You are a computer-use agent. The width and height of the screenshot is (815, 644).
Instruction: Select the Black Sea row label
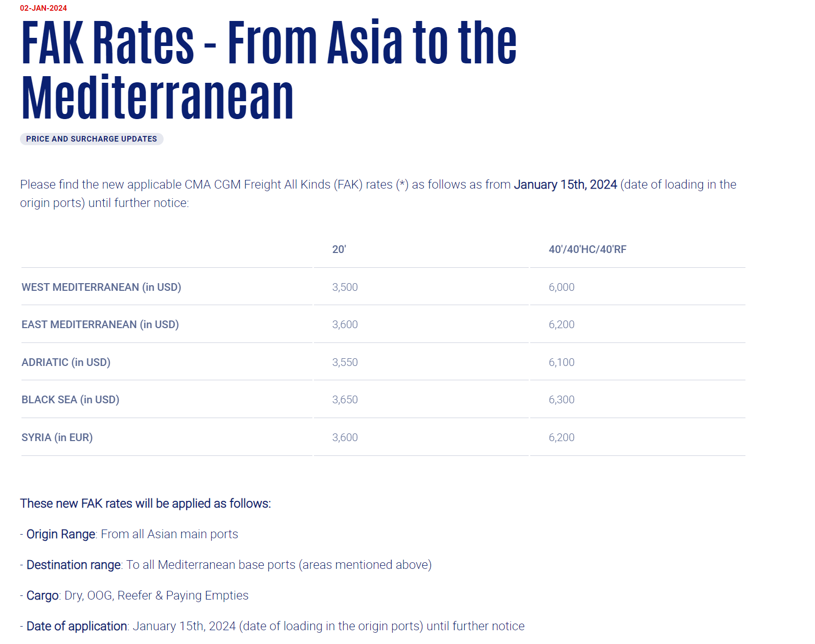pyautogui.click(x=71, y=400)
